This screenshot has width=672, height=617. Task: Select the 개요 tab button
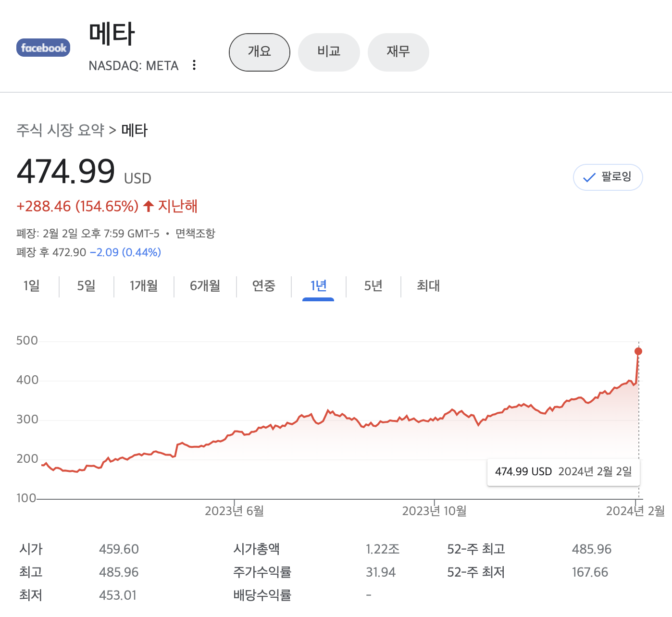point(260,52)
